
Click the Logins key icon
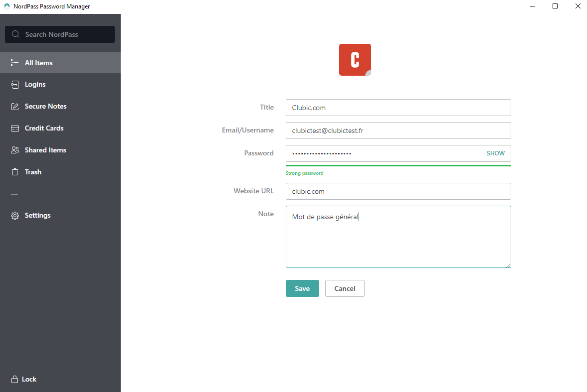[x=14, y=85]
